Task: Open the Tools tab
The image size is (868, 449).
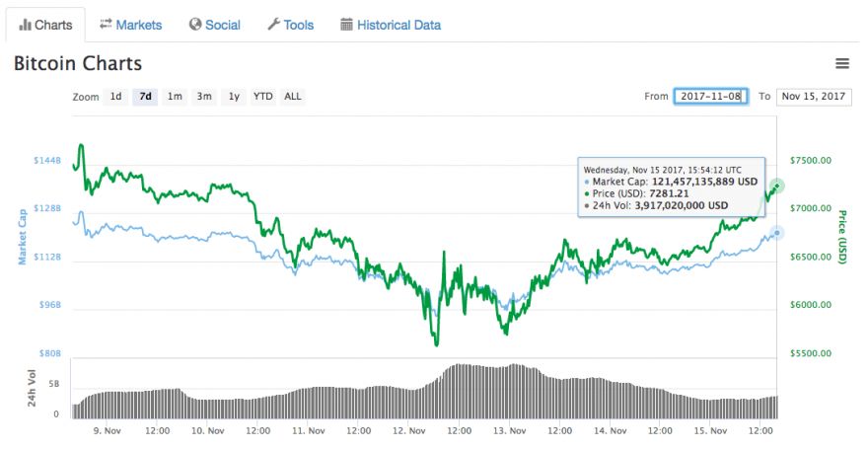Action: coord(291,25)
